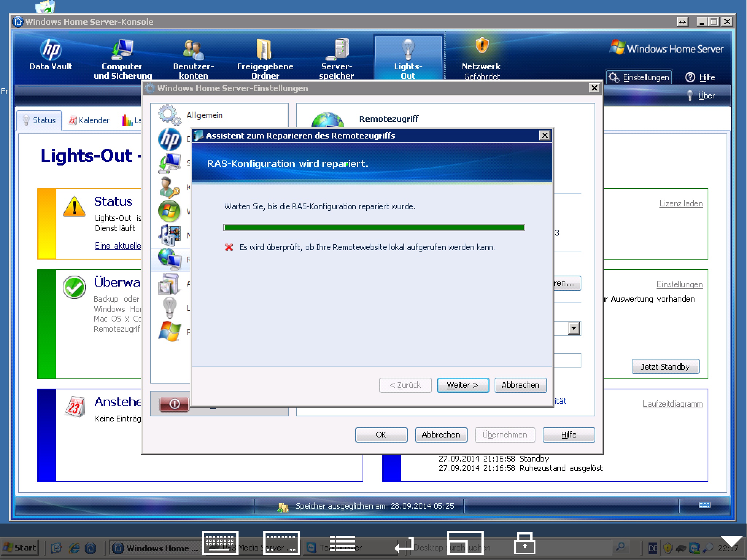
Task: Launch Internet Explorer from quick launch
Action: (x=74, y=548)
